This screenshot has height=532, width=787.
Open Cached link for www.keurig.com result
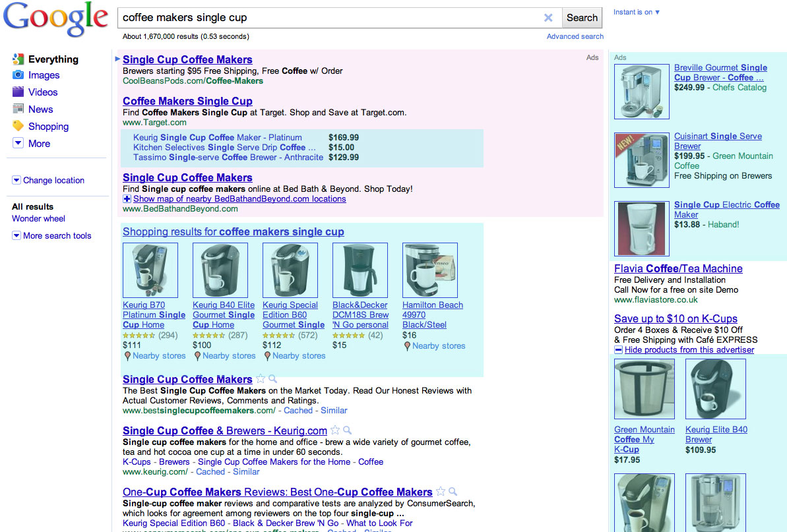click(210, 472)
